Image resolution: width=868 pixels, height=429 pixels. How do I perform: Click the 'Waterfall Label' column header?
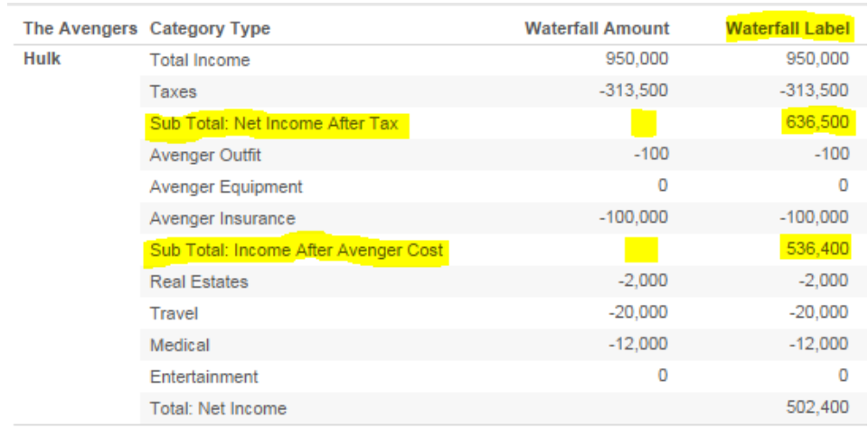788,28
